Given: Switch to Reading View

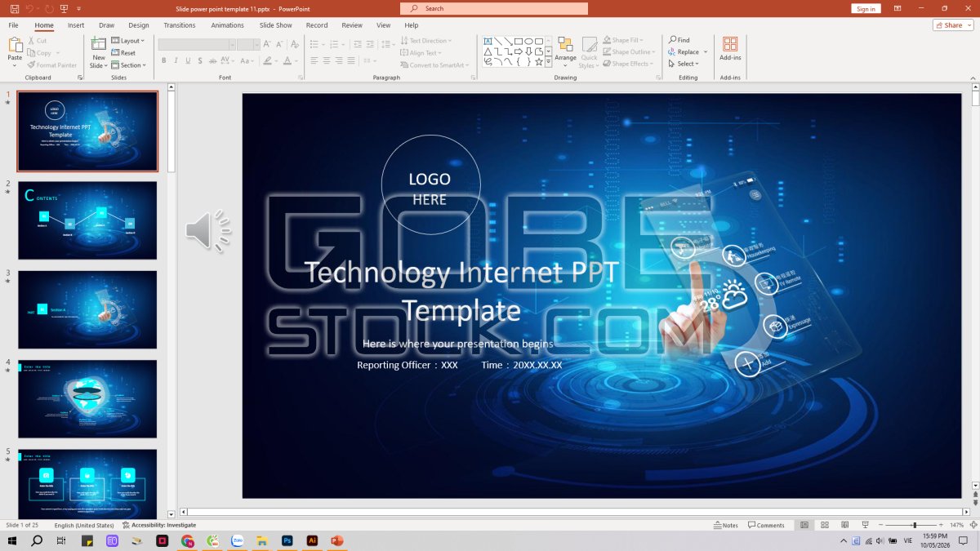Looking at the screenshot, I should coord(844,525).
